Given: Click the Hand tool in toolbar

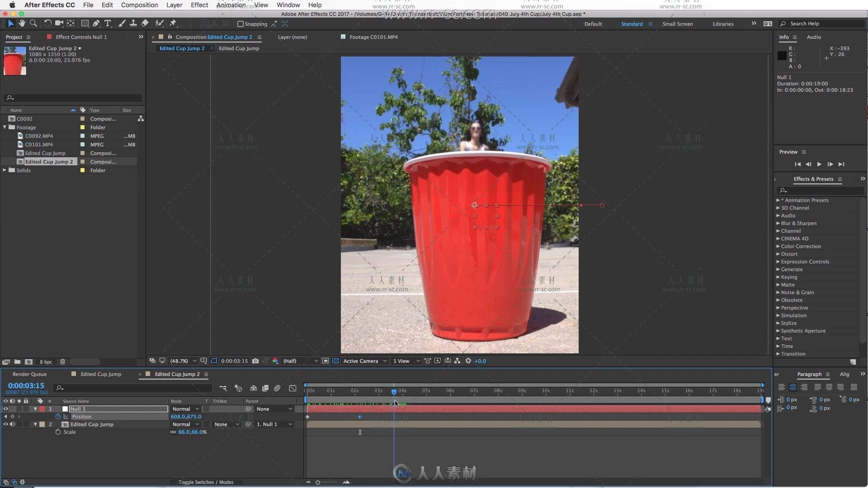Looking at the screenshot, I should (22, 23).
